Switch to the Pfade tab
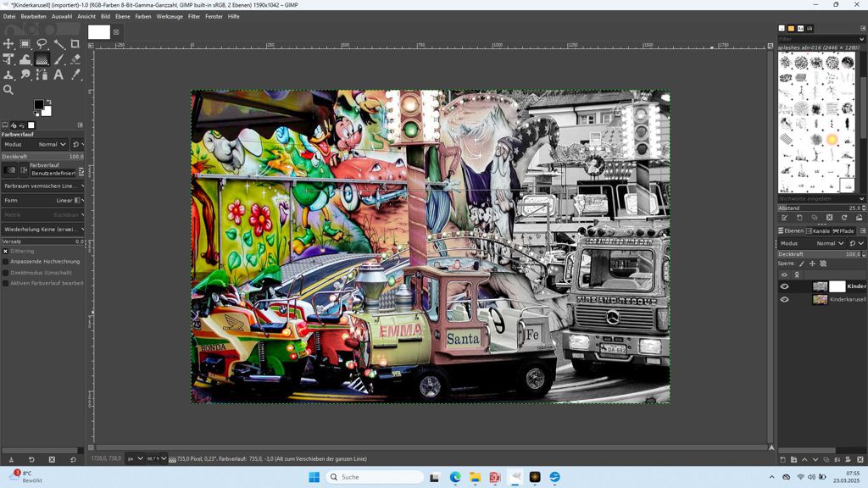 click(843, 230)
